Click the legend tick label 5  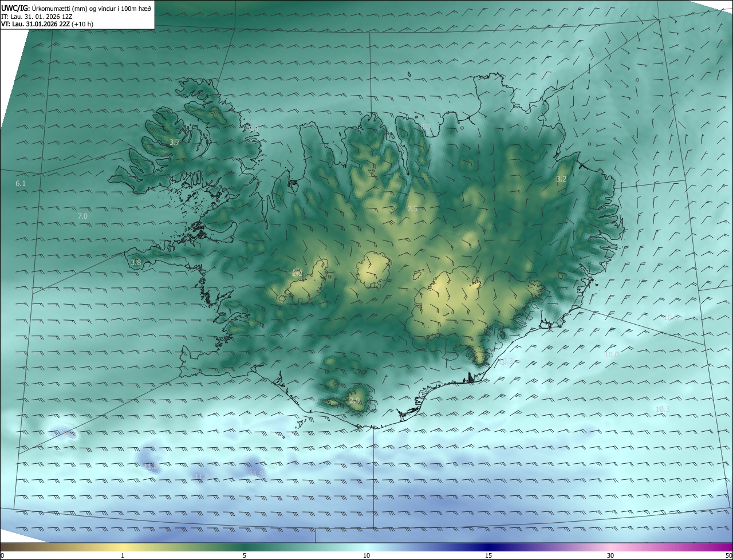point(245,555)
